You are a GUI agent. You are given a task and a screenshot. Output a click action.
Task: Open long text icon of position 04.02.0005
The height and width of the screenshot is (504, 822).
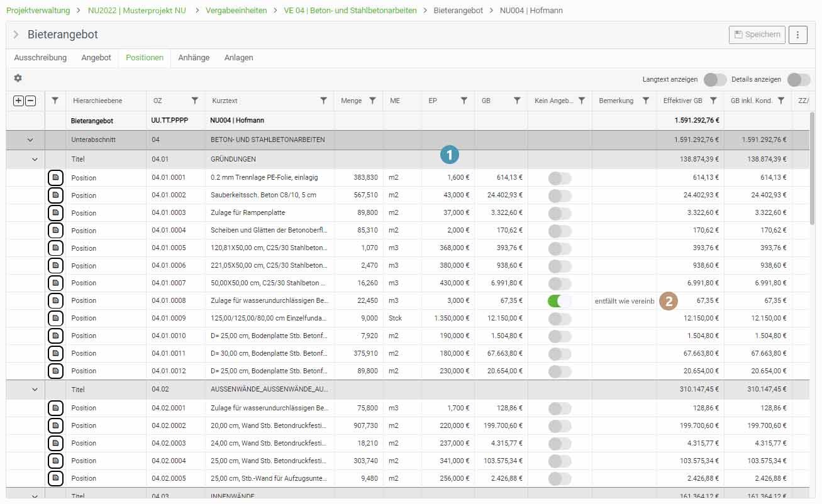coord(55,478)
